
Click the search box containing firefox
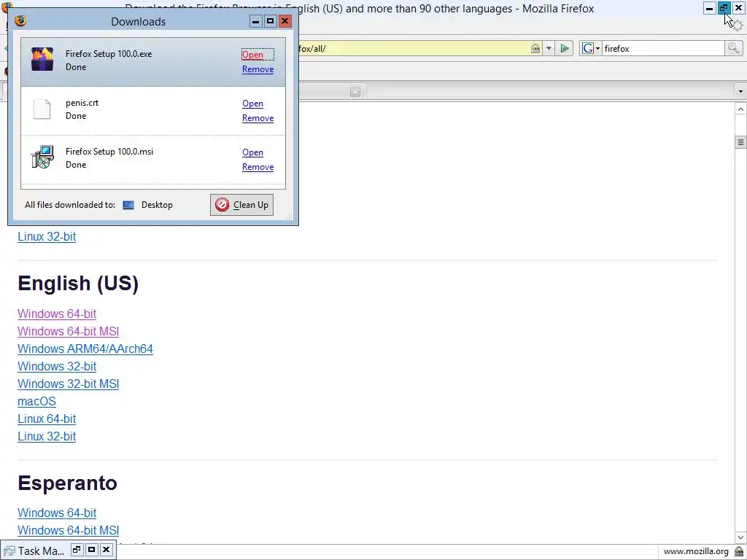662,49
